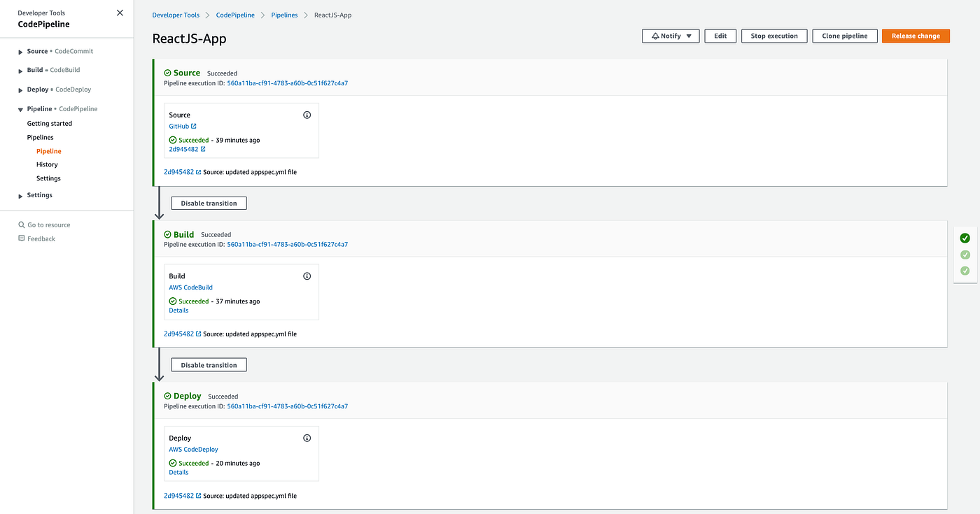This screenshot has height=514, width=980.
Task: Expand the Build CodeBuild section
Action: [21, 71]
